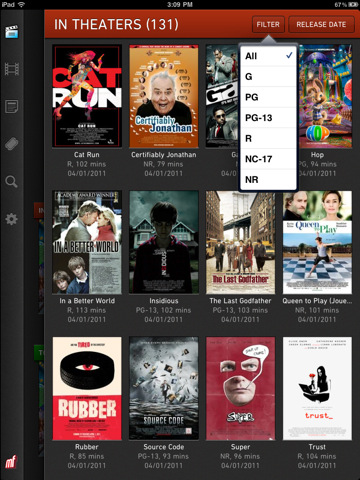
Task: Open the RELEASE DATE sort button
Action: [321, 24]
